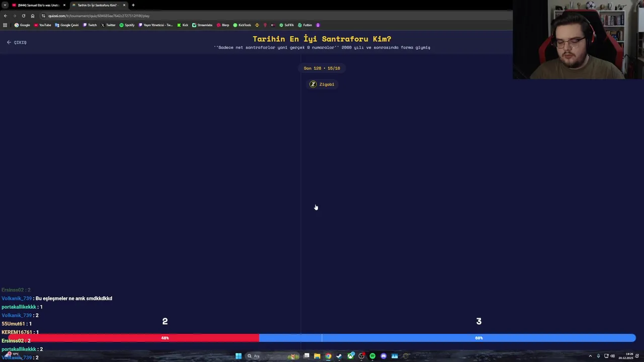Open a new browser tab
This screenshot has width=644, height=362.
click(133, 5)
